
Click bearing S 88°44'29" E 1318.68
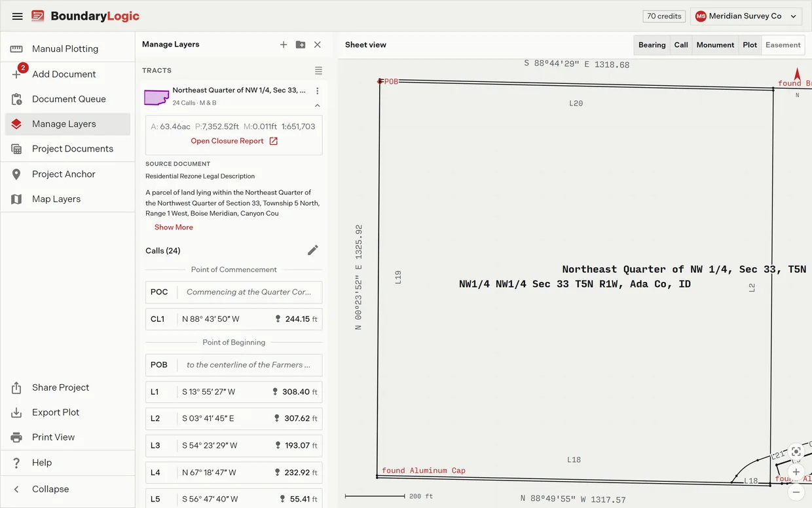pos(577,64)
